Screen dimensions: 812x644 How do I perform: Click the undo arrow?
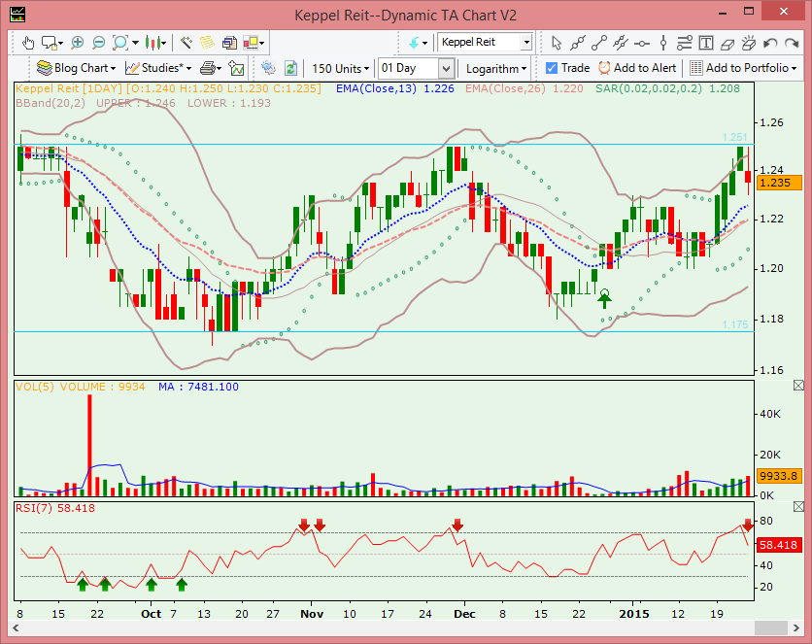[x=770, y=43]
